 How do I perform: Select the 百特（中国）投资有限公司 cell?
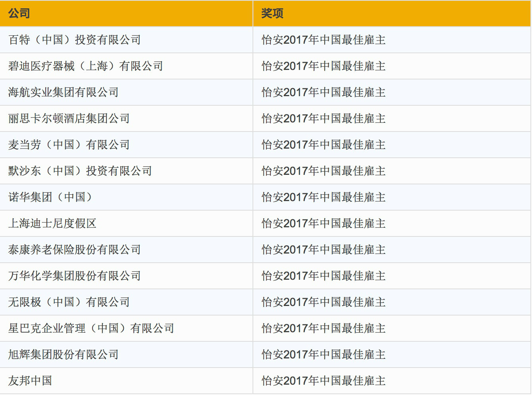click(x=75, y=40)
